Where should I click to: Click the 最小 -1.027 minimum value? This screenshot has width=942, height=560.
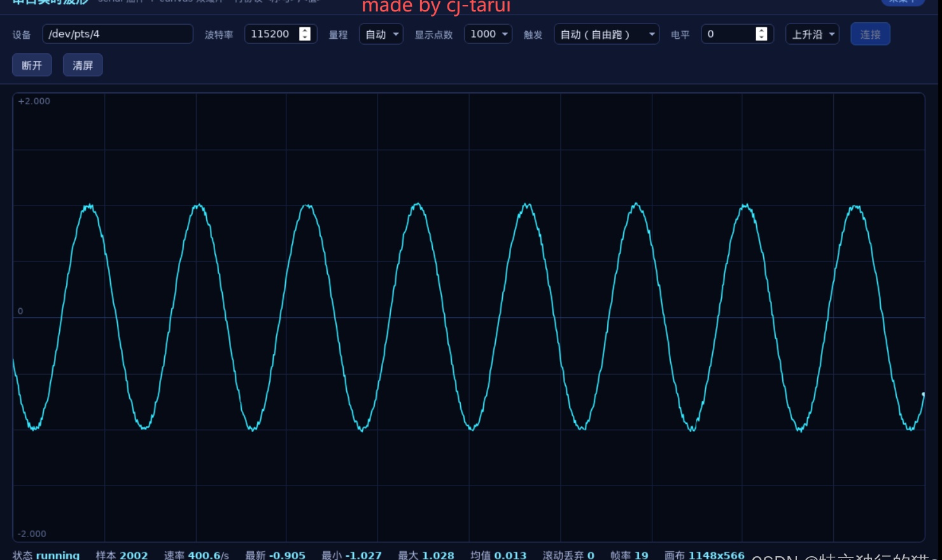point(351,555)
